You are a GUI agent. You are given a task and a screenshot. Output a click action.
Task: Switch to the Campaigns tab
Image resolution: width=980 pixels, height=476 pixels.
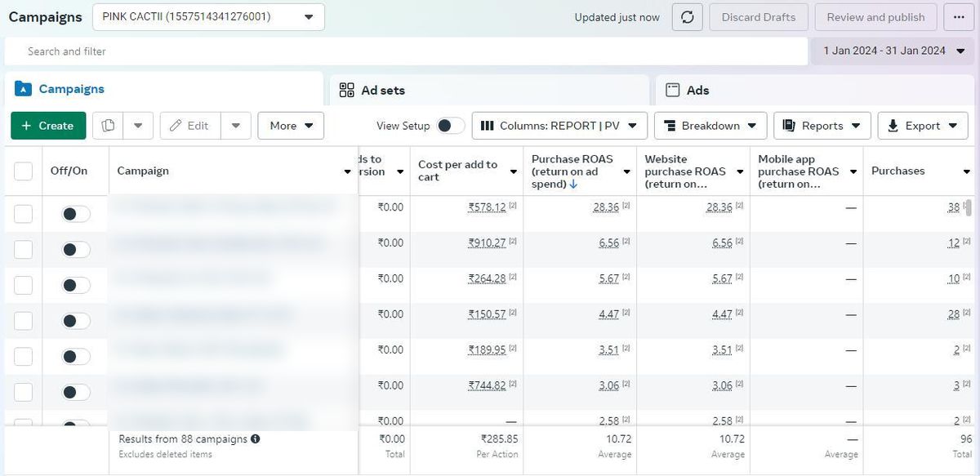(164, 89)
